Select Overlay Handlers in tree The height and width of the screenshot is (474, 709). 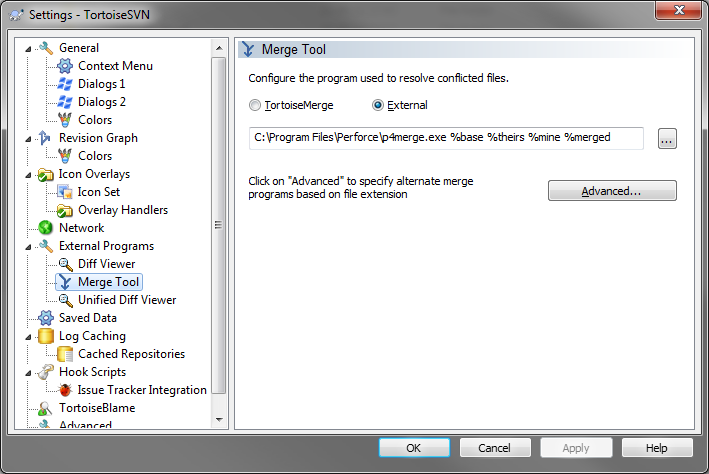(x=123, y=210)
